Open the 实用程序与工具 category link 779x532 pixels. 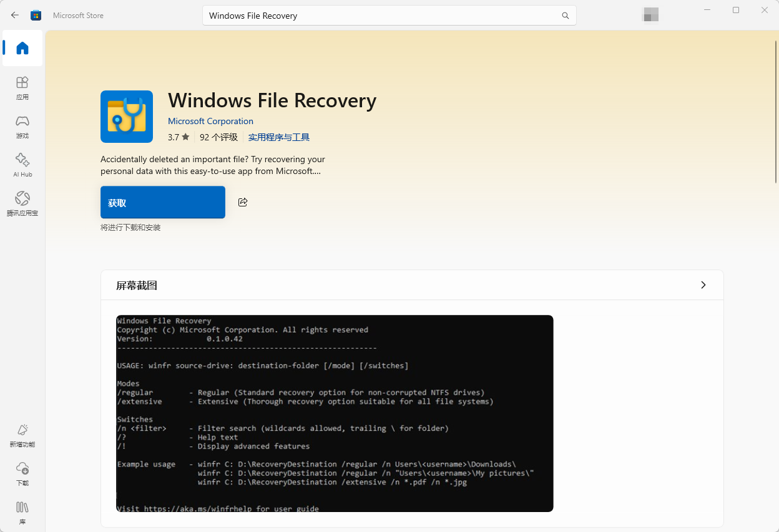pyautogui.click(x=278, y=137)
